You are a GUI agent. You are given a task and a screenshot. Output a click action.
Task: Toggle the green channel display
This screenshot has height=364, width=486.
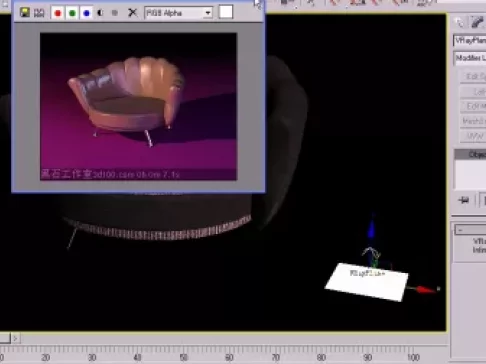pyautogui.click(x=72, y=13)
